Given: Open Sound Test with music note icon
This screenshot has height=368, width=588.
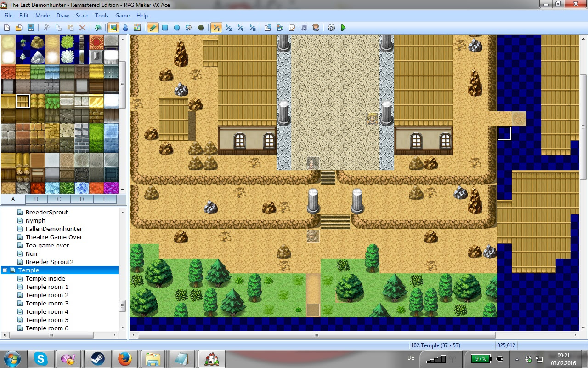Looking at the screenshot, I should (304, 28).
